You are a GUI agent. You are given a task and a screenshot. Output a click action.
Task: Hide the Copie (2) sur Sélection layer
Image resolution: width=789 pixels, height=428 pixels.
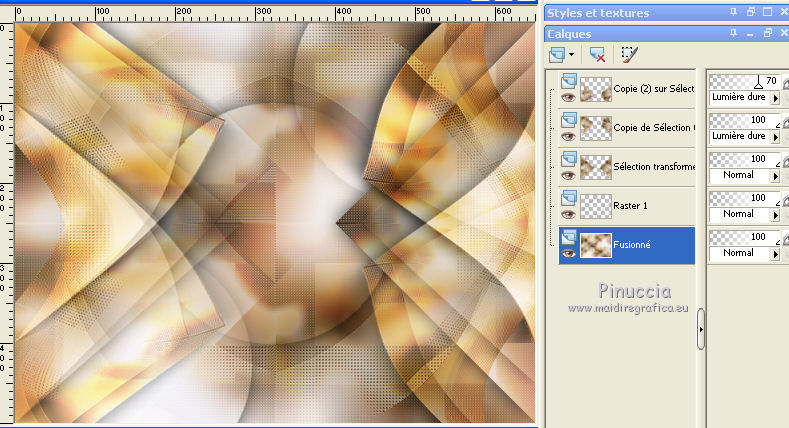pos(569,98)
